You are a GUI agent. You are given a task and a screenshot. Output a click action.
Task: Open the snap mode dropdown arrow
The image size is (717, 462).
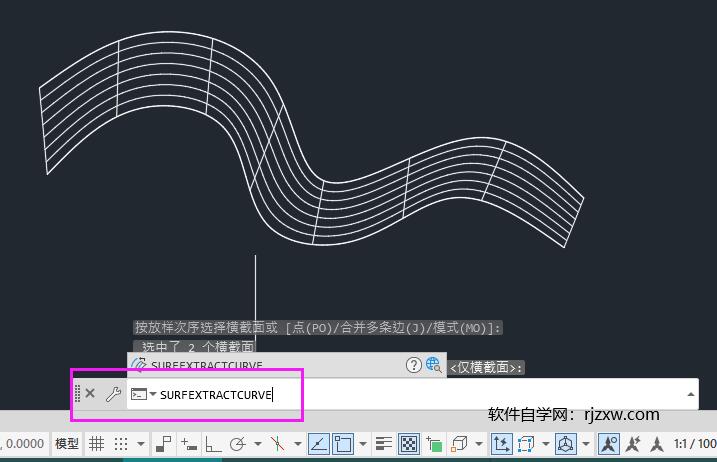pos(141,444)
